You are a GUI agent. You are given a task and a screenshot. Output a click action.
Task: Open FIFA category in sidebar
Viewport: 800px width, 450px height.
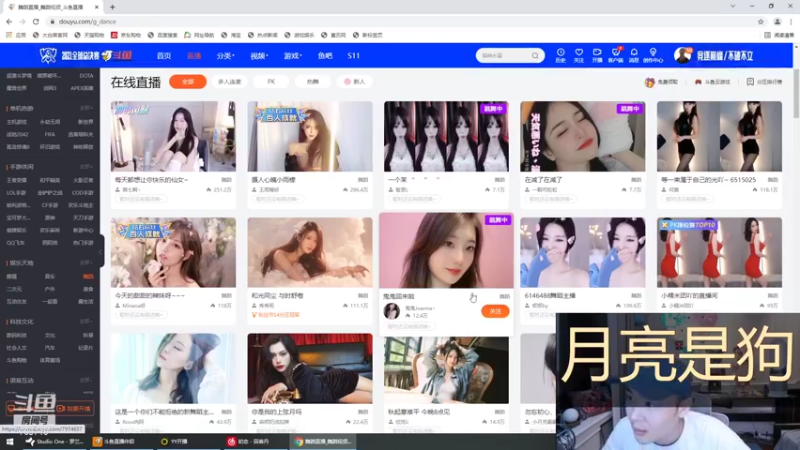click(49, 135)
